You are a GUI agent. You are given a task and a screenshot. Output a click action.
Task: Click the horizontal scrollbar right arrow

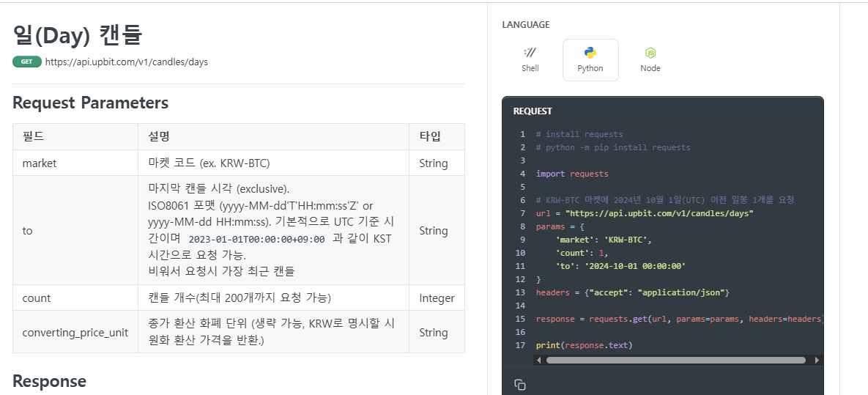pos(817,360)
